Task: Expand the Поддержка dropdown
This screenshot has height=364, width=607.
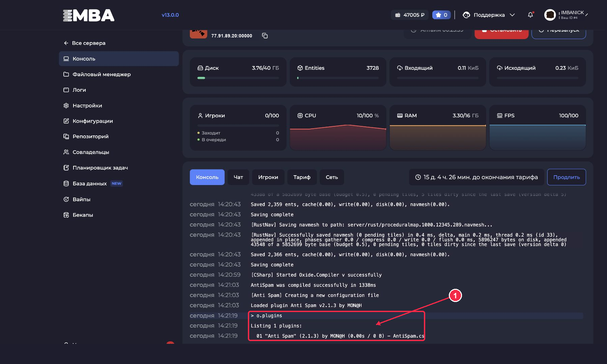Action: pos(489,15)
